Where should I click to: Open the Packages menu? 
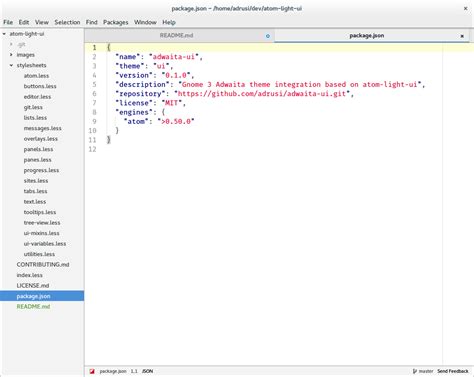[116, 22]
